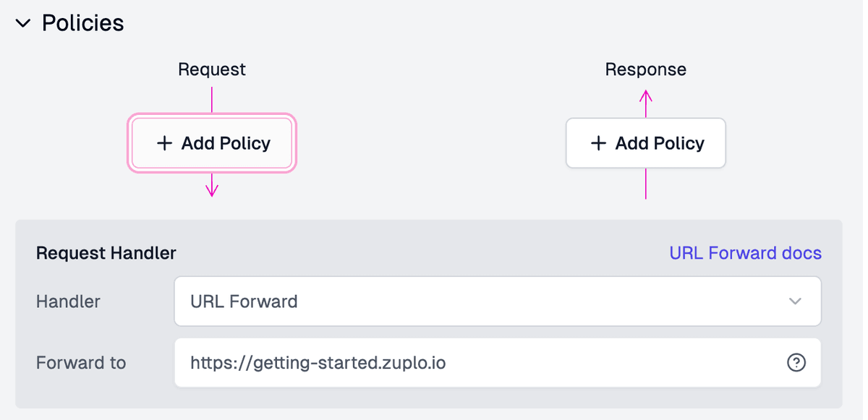
Task: Add a policy to the Response pipeline
Action: [x=645, y=143]
